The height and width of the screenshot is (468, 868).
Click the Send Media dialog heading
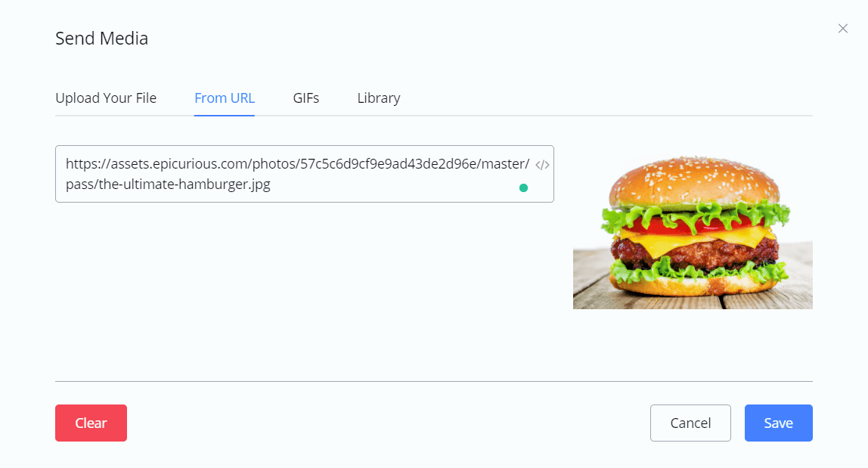point(102,39)
